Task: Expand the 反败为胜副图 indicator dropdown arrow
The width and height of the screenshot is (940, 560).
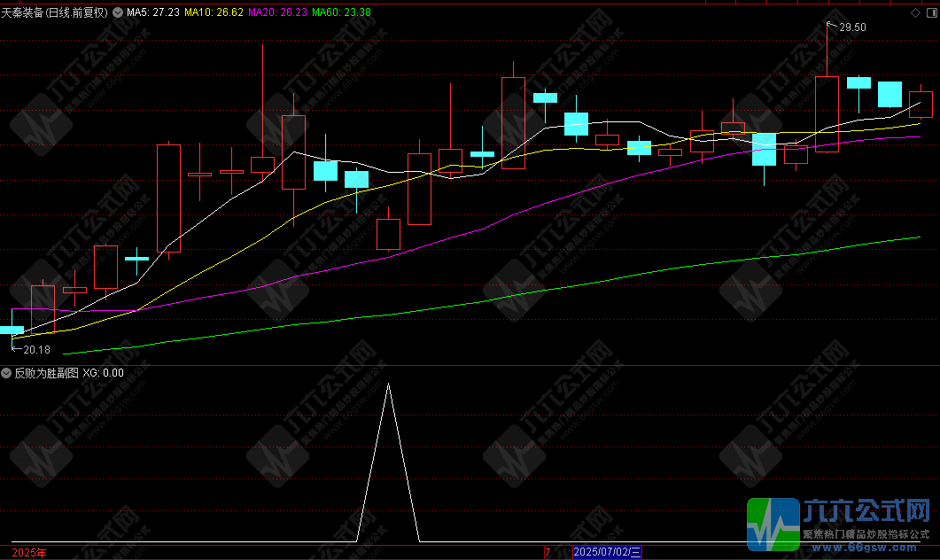Action: [x=7, y=373]
